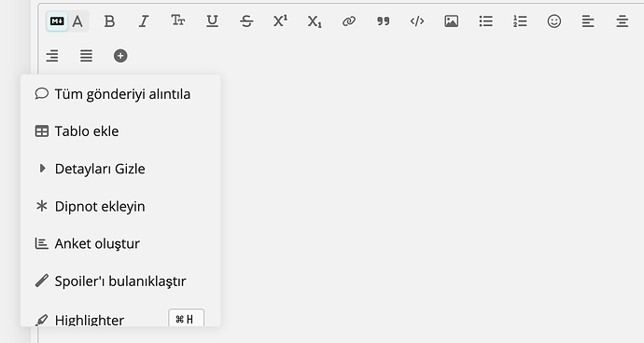This screenshot has width=644, height=343.
Task: Upload an image
Action: (452, 21)
